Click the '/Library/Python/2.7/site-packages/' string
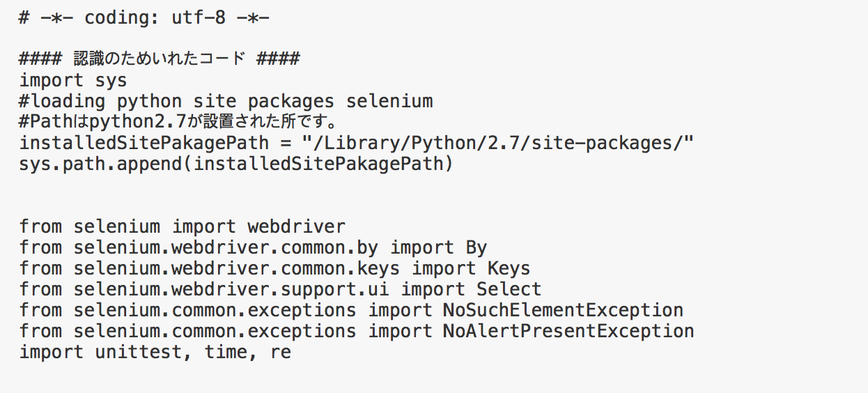Image resolution: width=868 pixels, height=393 pixels. pyautogui.click(x=499, y=144)
